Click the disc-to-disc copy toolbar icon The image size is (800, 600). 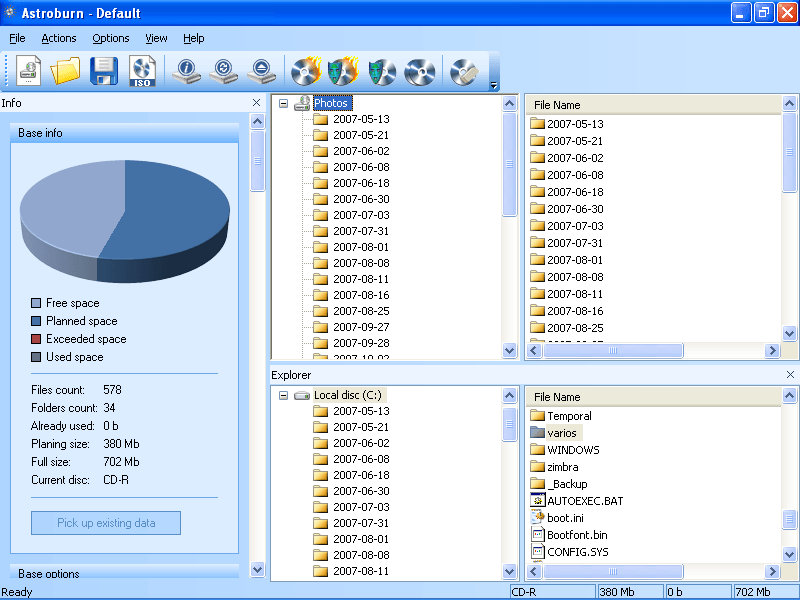click(420, 71)
